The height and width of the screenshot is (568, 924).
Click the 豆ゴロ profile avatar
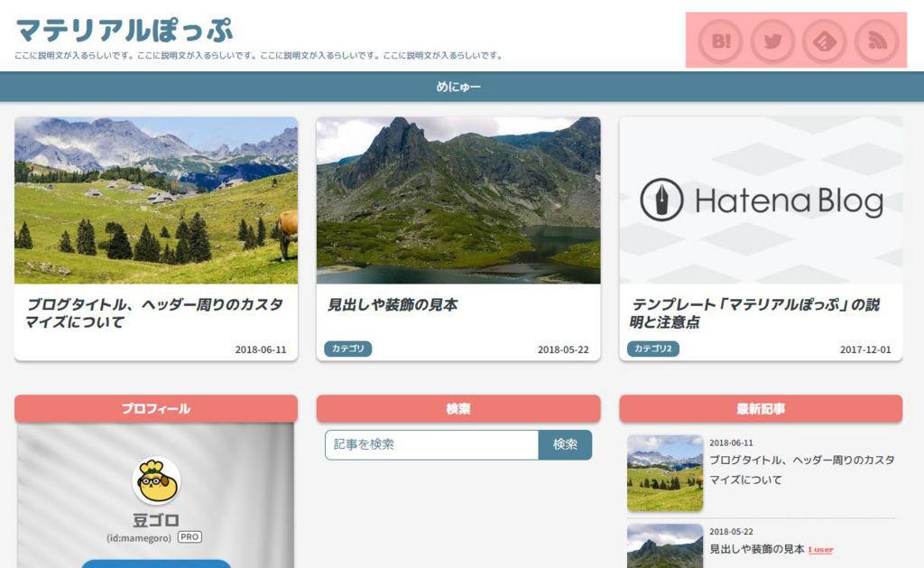[156, 480]
